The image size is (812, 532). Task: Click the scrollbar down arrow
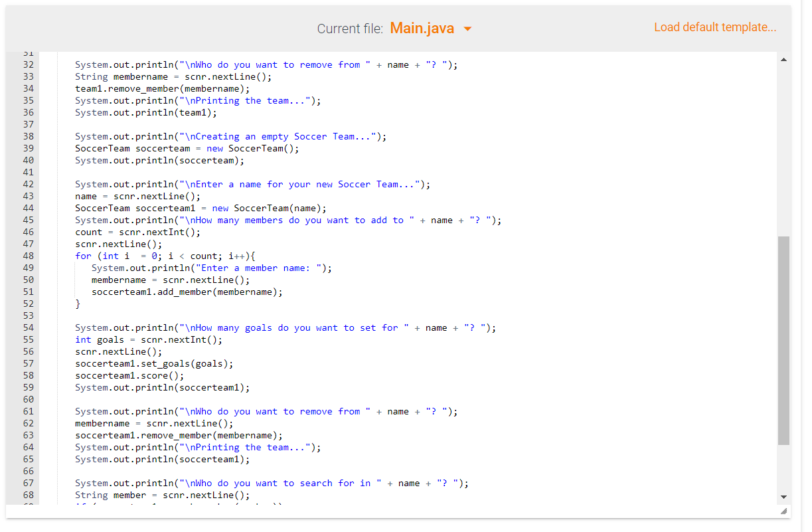[783, 495]
